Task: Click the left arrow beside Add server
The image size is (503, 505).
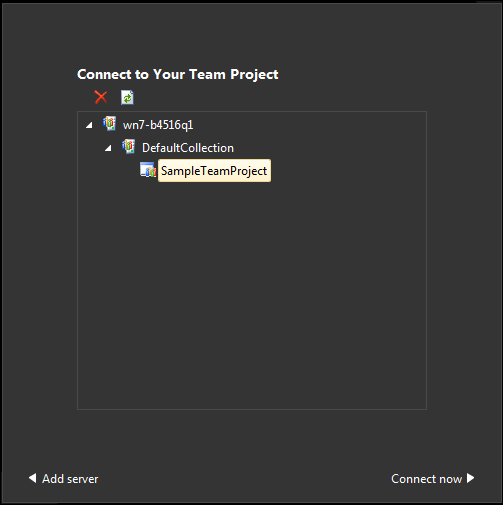Action: [33, 478]
